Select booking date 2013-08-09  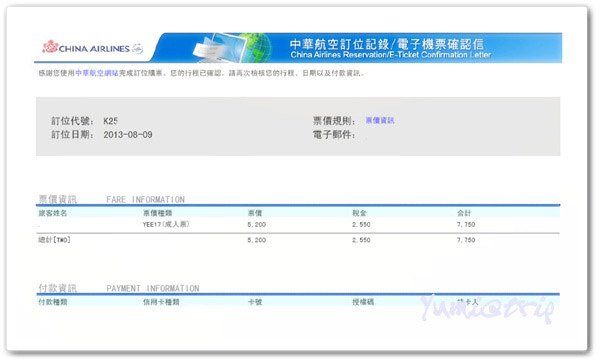128,135
